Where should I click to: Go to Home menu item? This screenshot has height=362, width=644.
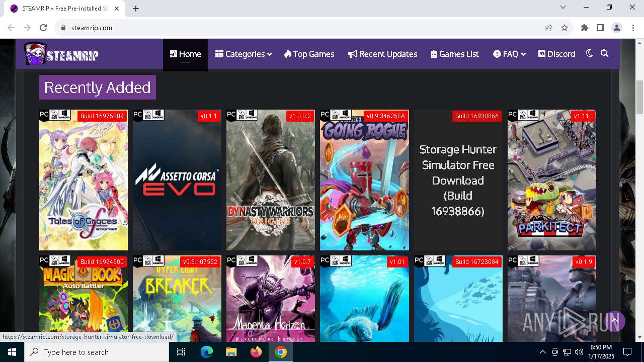tap(185, 54)
